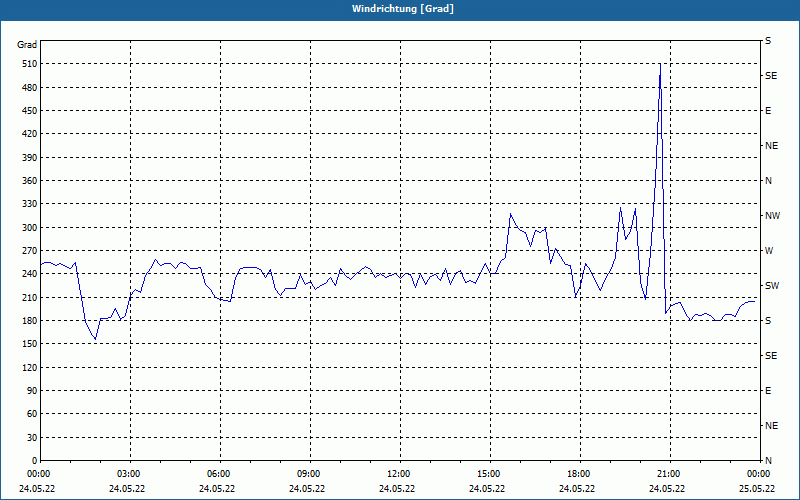Click the 120 y-axis value
Viewport: 800px width, 500px height.
click(29, 367)
